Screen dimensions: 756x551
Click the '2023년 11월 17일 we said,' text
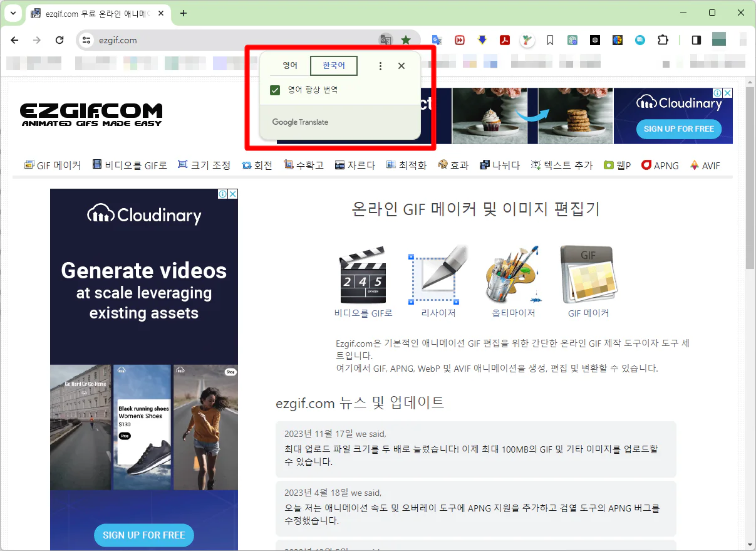click(x=335, y=434)
